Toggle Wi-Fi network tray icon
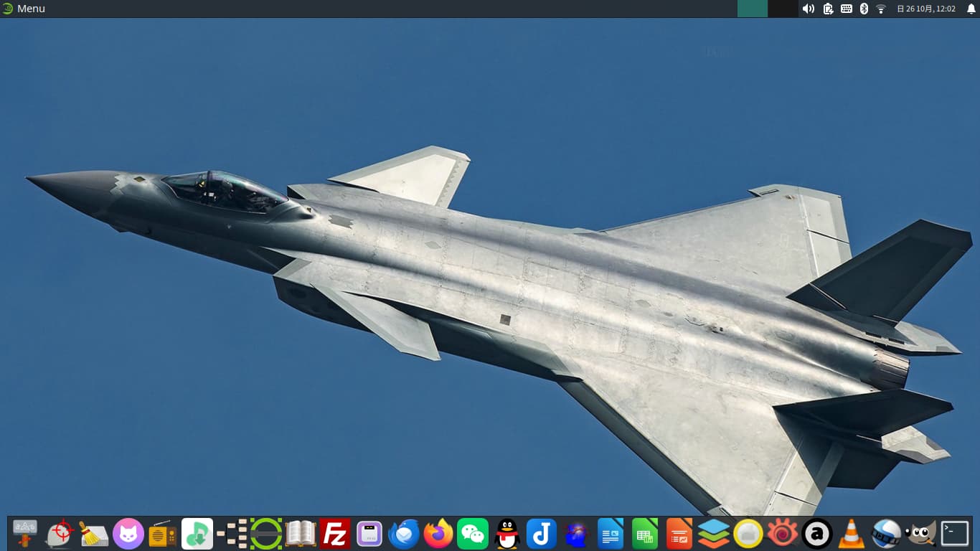The width and height of the screenshot is (980, 551). (x=881, y=9)
